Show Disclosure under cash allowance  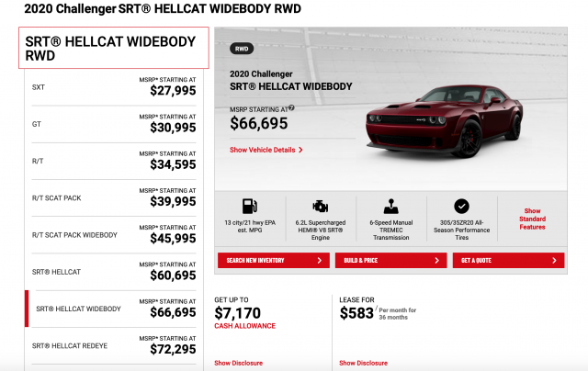coord(239,363)
